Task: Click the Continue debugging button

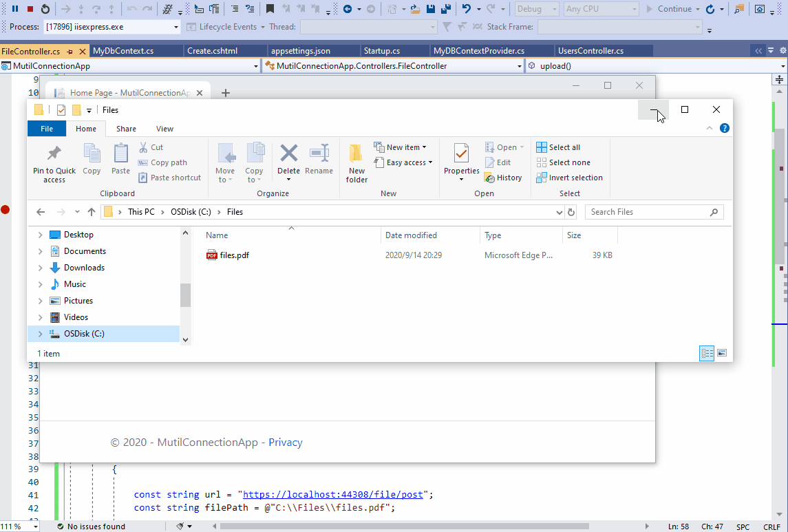Action: pyautogui.click(x=669, y=9)
